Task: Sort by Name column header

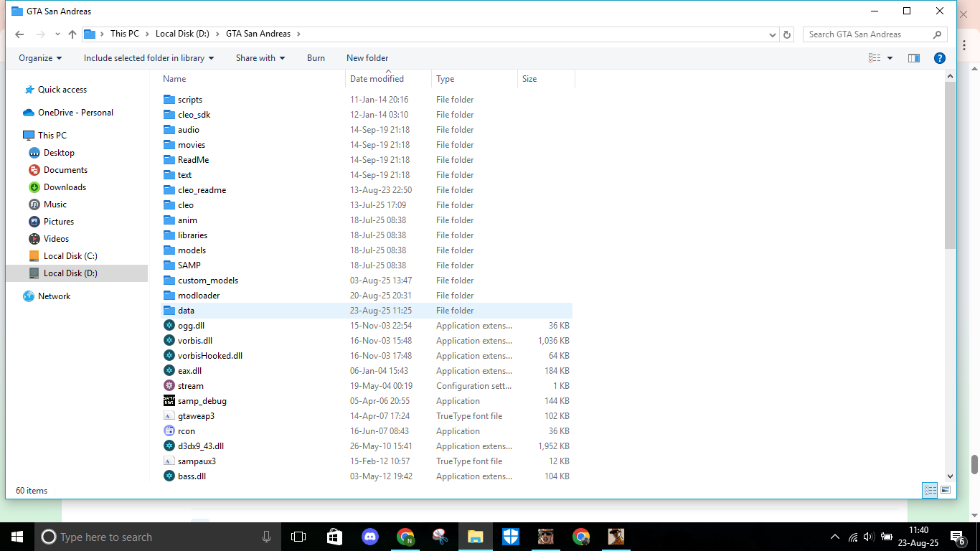Action: (174, 79)
